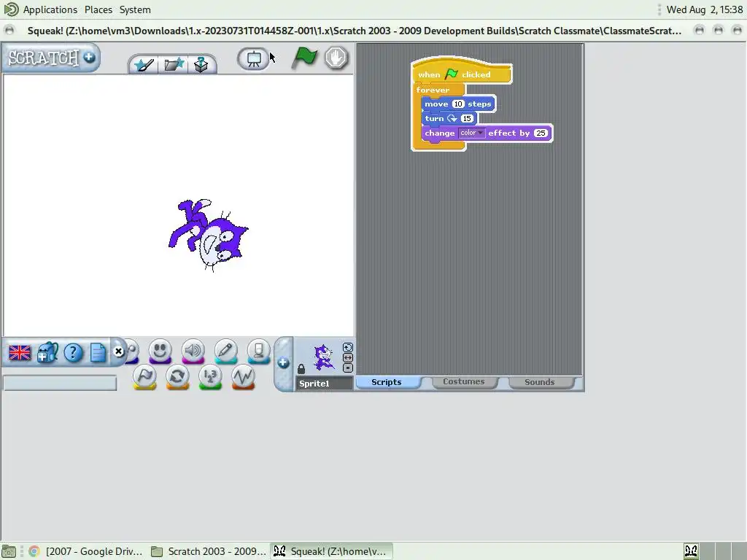This screenshot has height=560, width=747.
Task: Switch to presentation mode with the easel icon
Action: 253,59
